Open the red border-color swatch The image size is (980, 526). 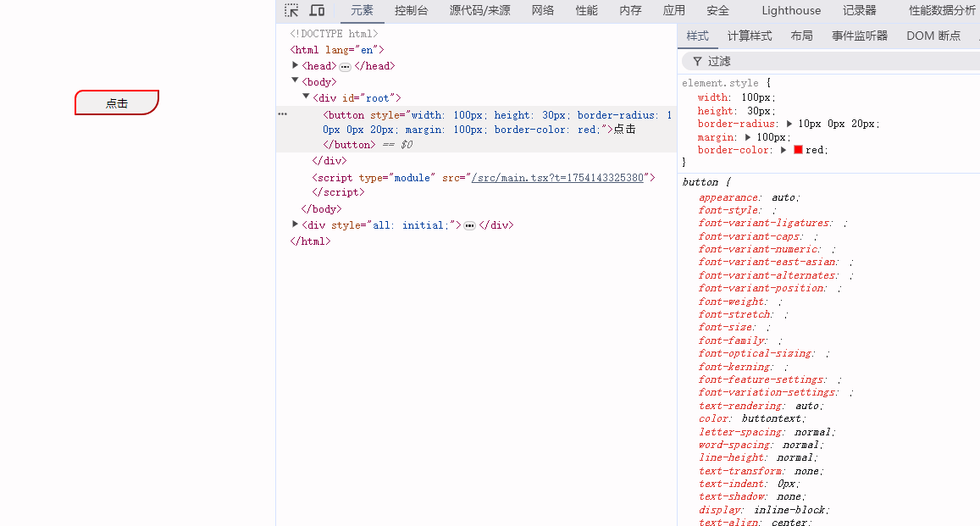point(798,150)
